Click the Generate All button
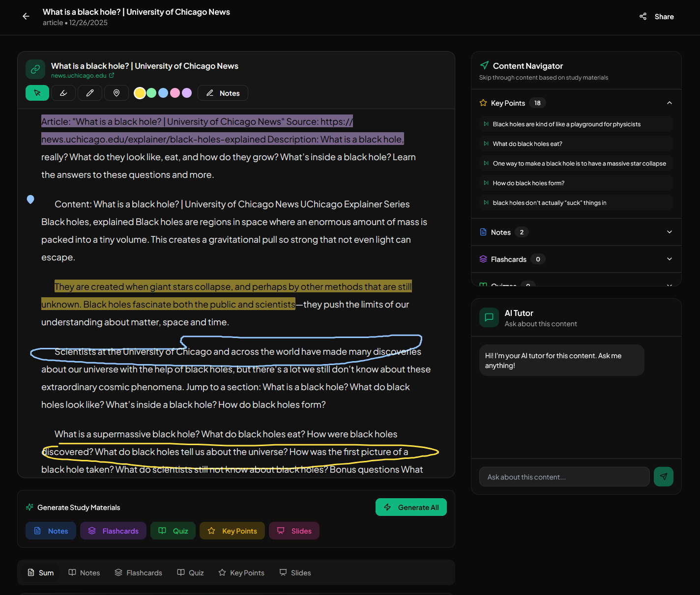The height and width of the screenshot is (595, 700). [411, 507]
